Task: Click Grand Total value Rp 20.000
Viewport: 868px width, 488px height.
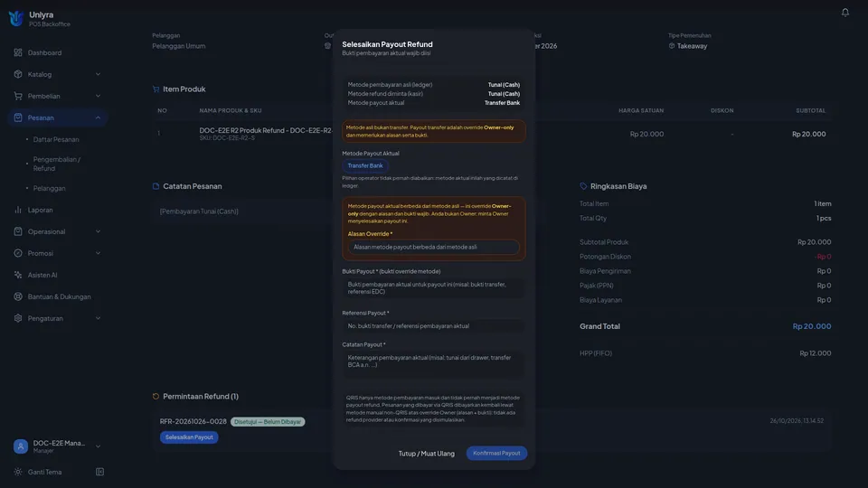Action: pyautogui.click(x=812, y=326)
